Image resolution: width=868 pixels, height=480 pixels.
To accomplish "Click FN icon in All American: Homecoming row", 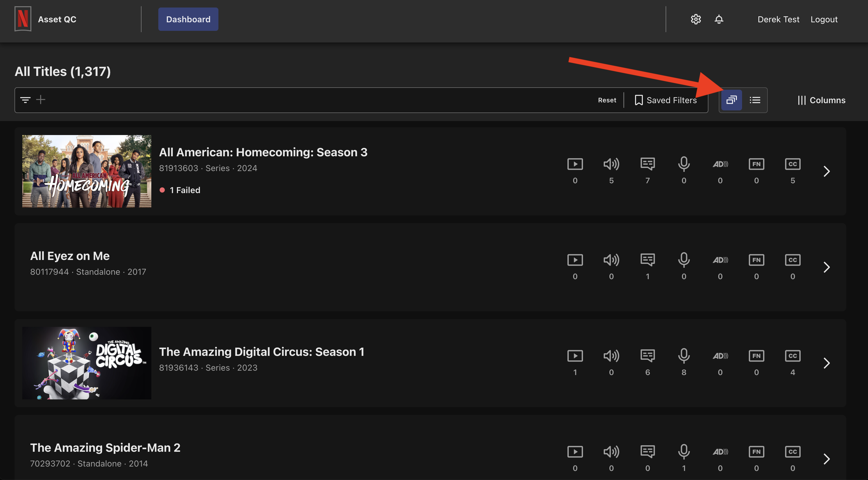I will pos(756,164).
